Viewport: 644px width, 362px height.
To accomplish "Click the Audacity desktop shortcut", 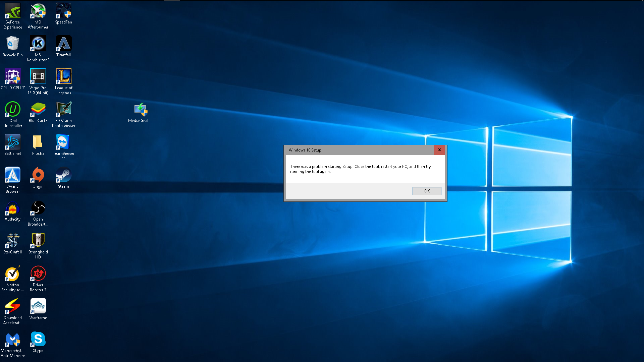I will pos(13,208).
